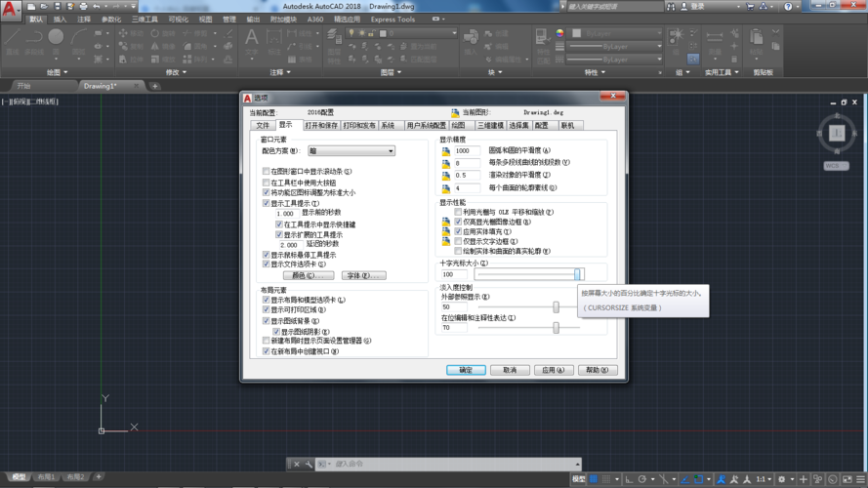Switch to the 用户系统配置 tab
868x488 pixels.
point(426,126)
